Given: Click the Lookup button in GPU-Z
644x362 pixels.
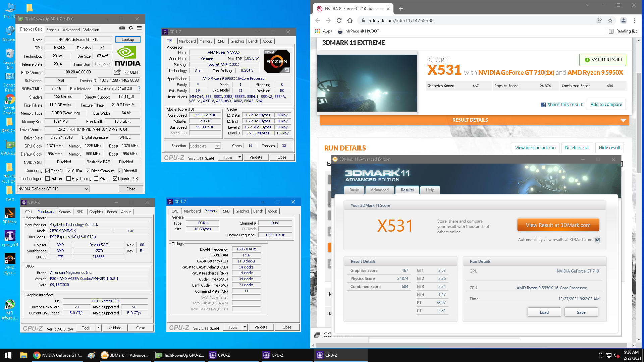Looking at the screenshot, I should coord(128,40).
